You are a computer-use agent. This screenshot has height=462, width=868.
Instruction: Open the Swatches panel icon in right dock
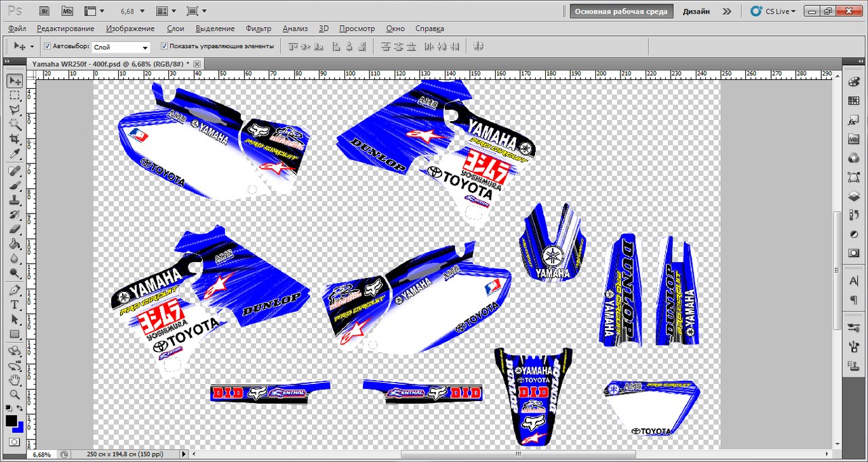[854, 100]
